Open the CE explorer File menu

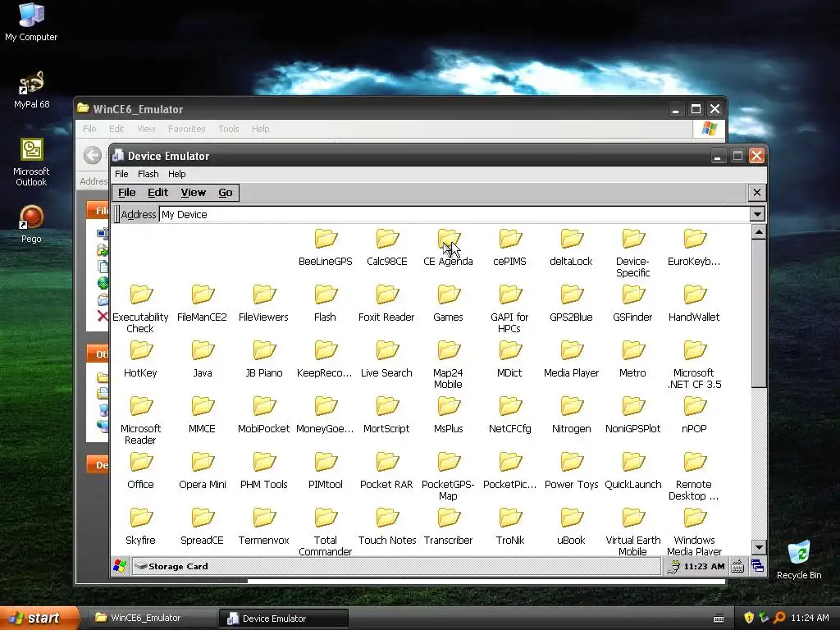pos(127,192)
